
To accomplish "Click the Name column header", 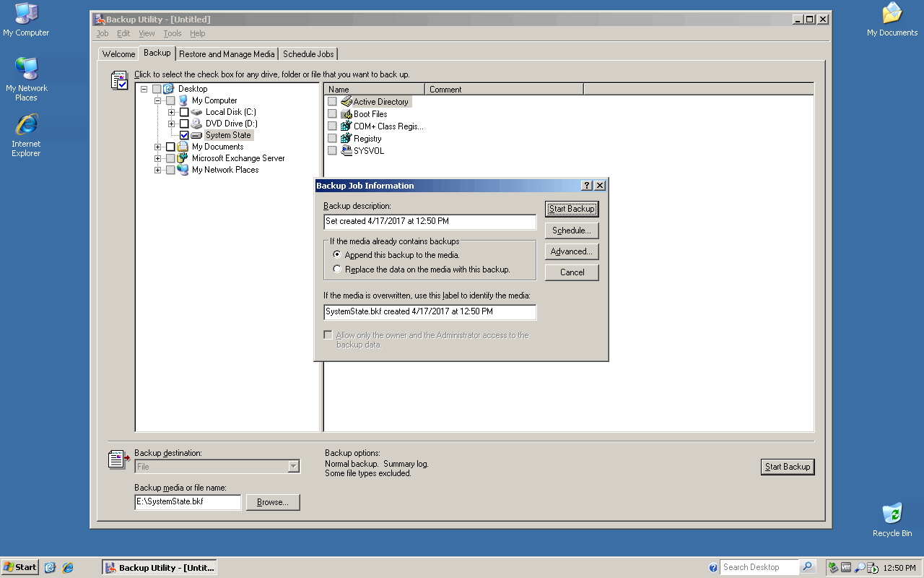I will [375, 90].
